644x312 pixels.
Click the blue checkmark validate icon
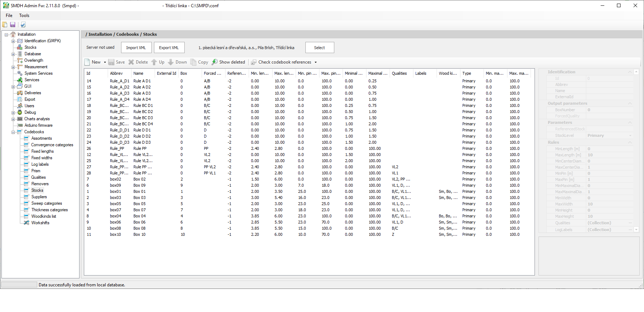tap(23, 25)
